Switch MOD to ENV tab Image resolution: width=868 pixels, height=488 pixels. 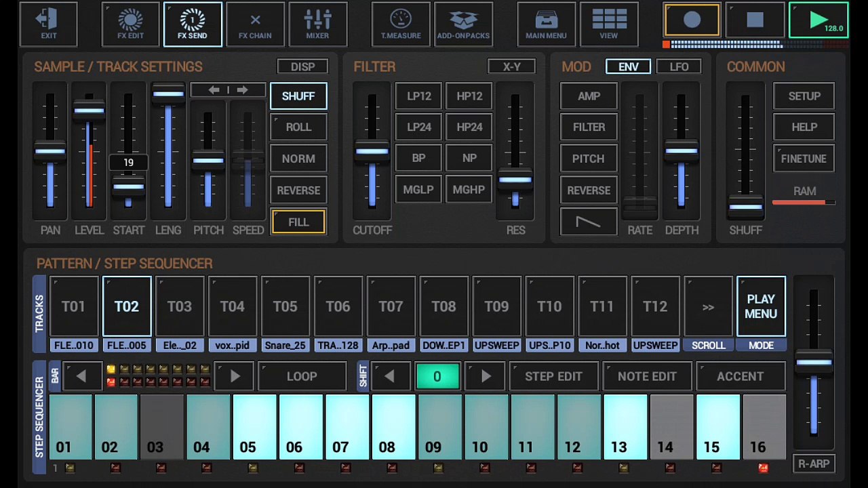coord(629,66)
